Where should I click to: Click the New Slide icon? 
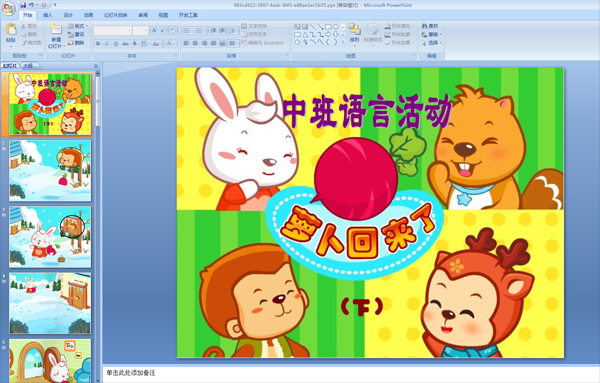[x=56, y=30]
